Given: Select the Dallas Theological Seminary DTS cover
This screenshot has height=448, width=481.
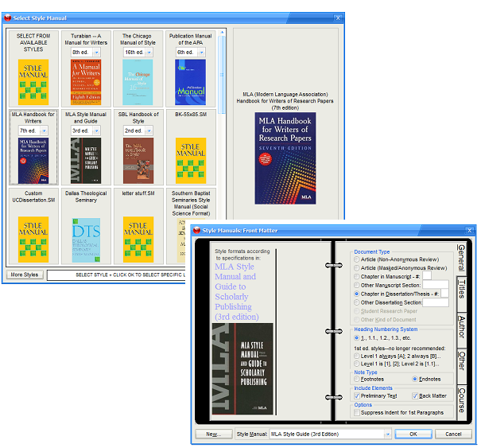Looking at the screenshot, I should click(86, 240).
